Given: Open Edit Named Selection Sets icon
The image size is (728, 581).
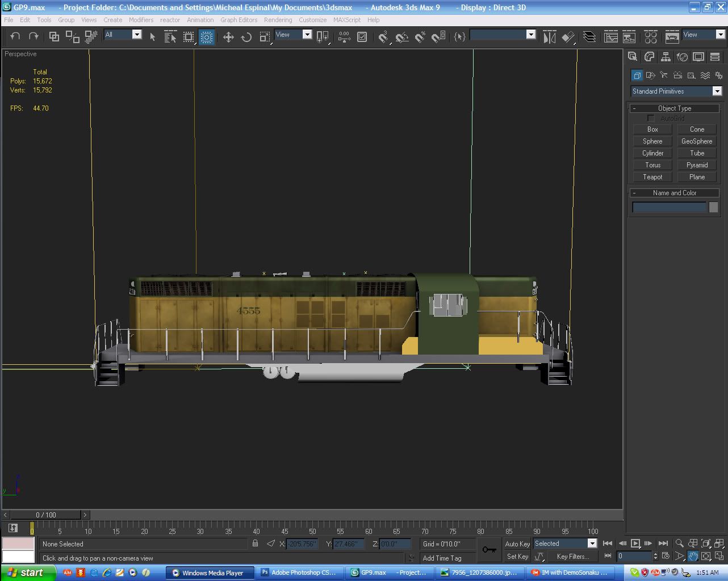Looking at the screenshot, I should (x=460, y=36).
